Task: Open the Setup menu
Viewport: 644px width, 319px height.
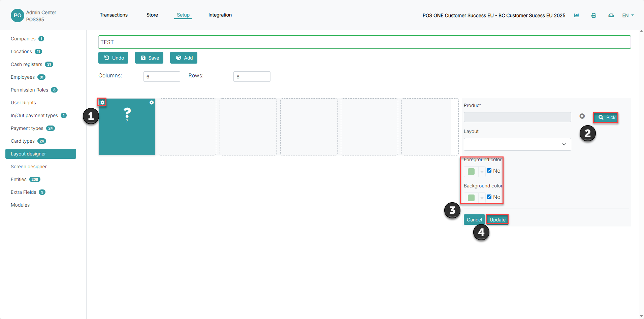Action: tap(183, 15)
